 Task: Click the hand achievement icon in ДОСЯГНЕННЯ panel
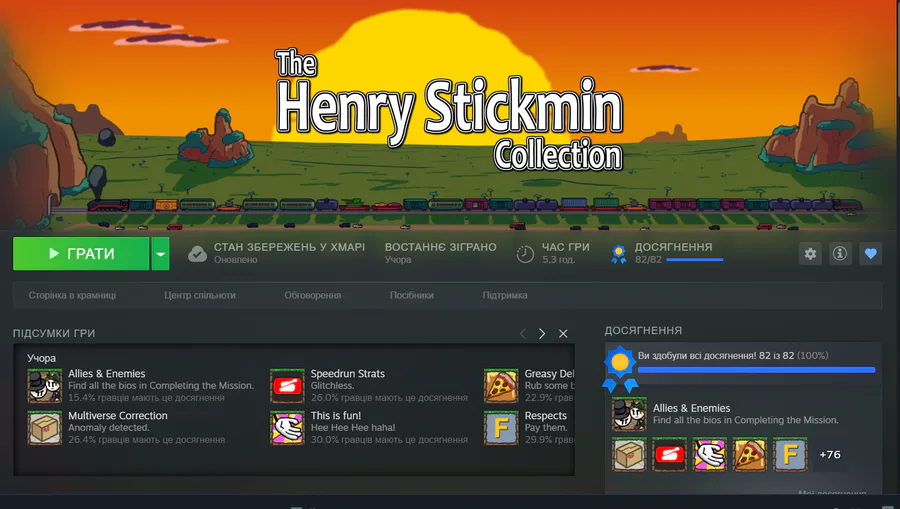pos(709,454)
